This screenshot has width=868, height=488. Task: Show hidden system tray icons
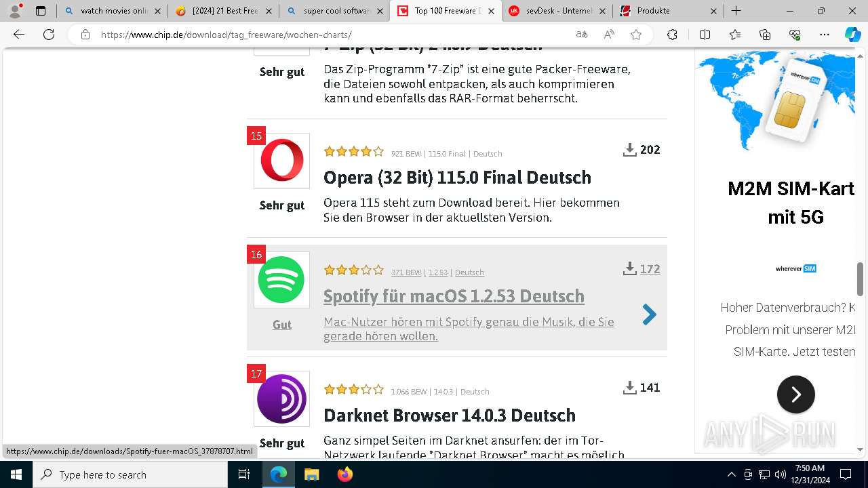[x=731, y=474]
